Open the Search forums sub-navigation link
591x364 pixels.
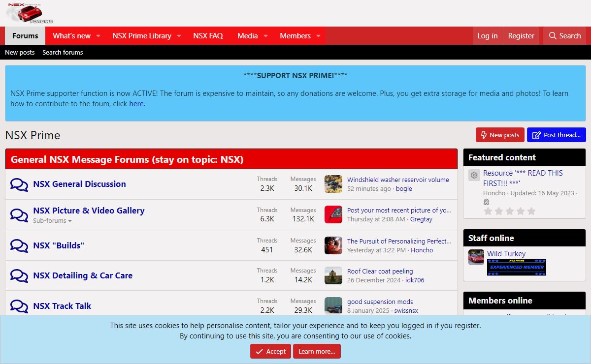pyautogui.click(x=63, y=52)
